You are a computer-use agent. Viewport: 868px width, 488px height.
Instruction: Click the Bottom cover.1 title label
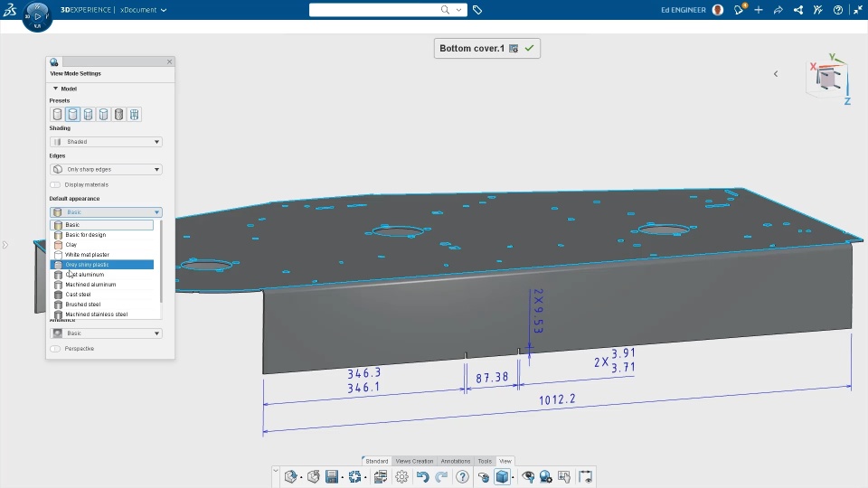coord(472,48)
